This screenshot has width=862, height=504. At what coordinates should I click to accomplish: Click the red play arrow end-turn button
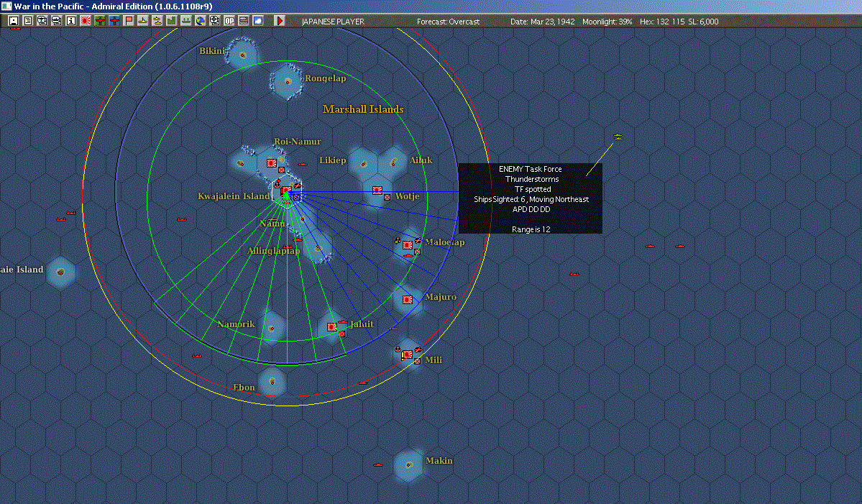(279, 21)
